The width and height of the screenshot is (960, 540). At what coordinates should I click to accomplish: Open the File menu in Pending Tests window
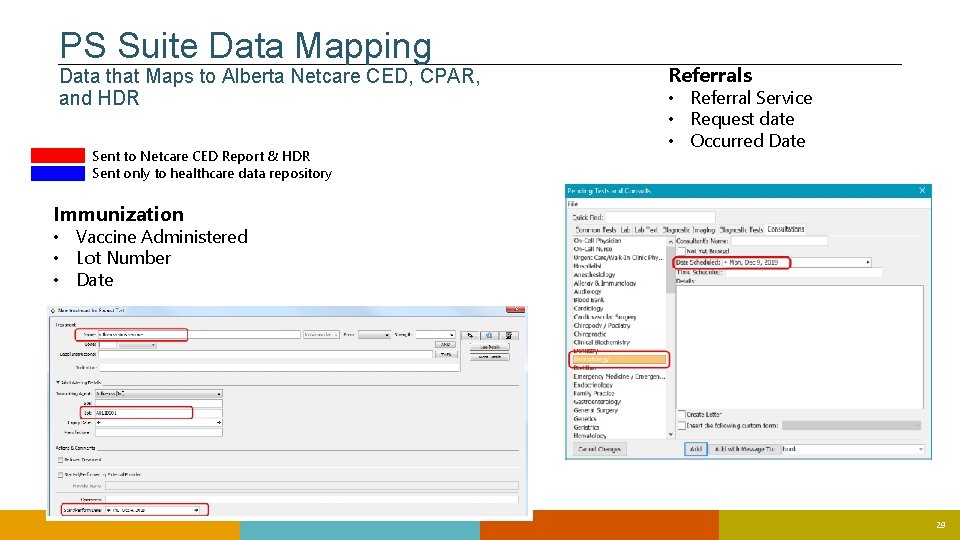572,204
